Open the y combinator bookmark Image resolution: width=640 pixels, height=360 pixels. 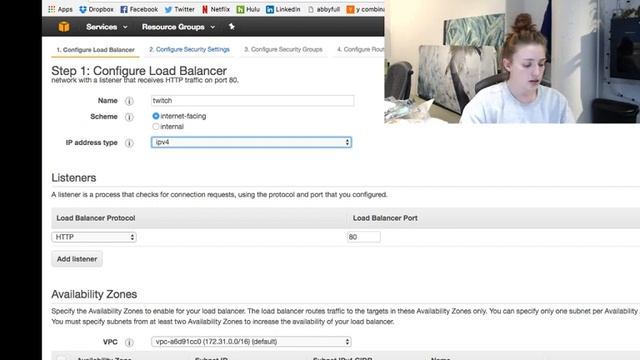tap(365, 9)
